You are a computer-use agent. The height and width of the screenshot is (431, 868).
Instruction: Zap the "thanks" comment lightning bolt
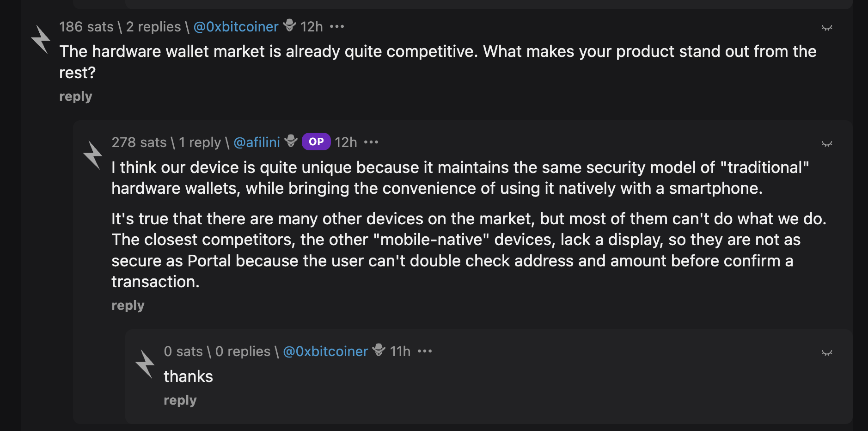coord(145,364)
